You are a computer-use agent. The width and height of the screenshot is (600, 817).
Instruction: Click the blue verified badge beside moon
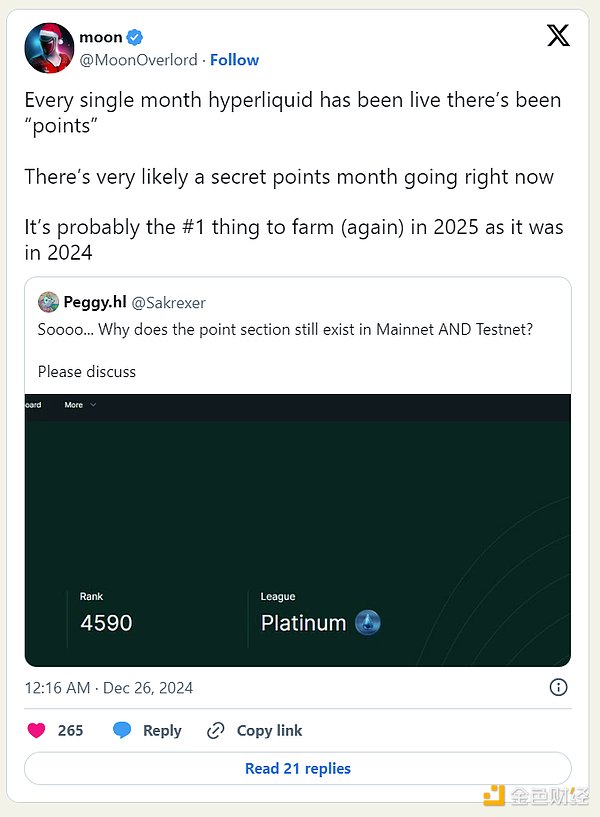click(x=135, y=38)
